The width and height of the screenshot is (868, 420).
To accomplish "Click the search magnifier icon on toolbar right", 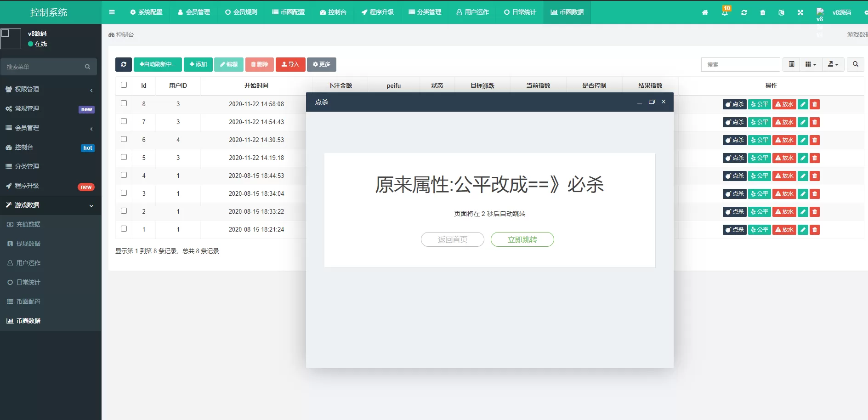I will (x=855, y=64).
